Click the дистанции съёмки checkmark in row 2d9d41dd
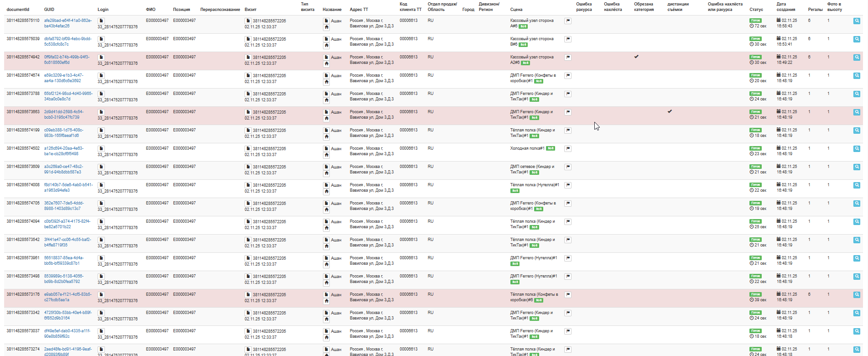Screen dimensions: 868x356 pos(670,111)
